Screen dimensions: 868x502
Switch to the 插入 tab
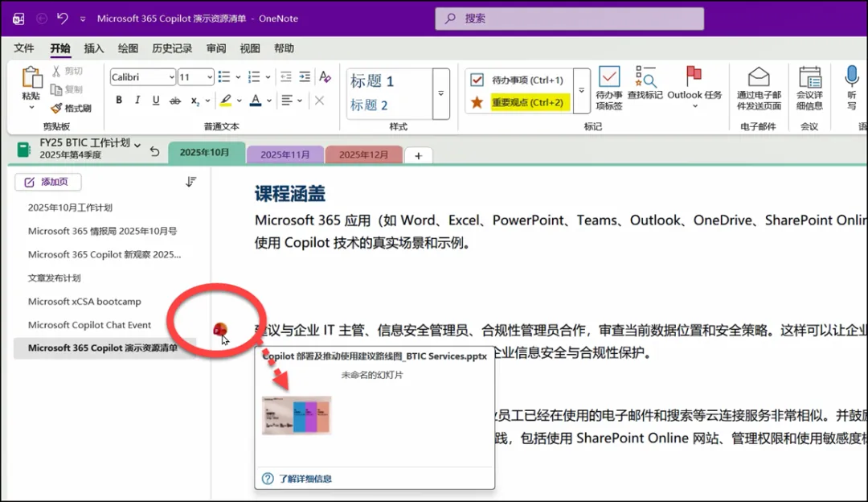click(93, 48)
